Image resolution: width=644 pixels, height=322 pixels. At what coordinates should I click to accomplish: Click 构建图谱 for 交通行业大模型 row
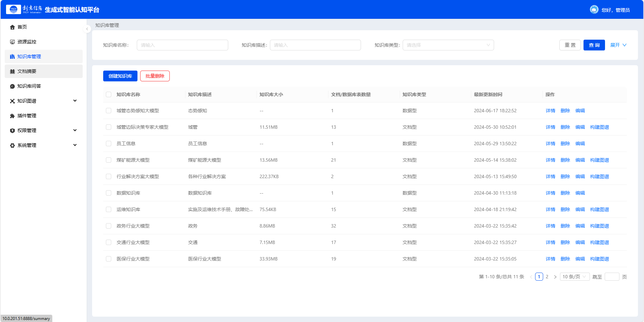(x=600, y=242)
